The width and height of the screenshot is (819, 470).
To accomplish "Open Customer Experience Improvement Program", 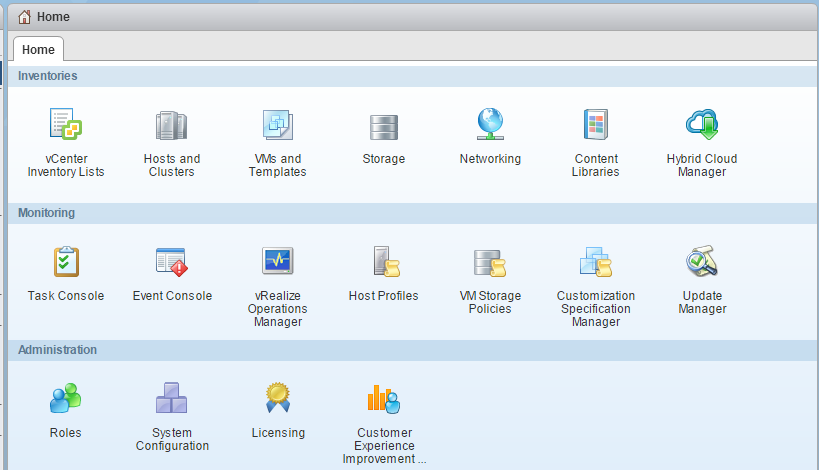I will [384, 399].
